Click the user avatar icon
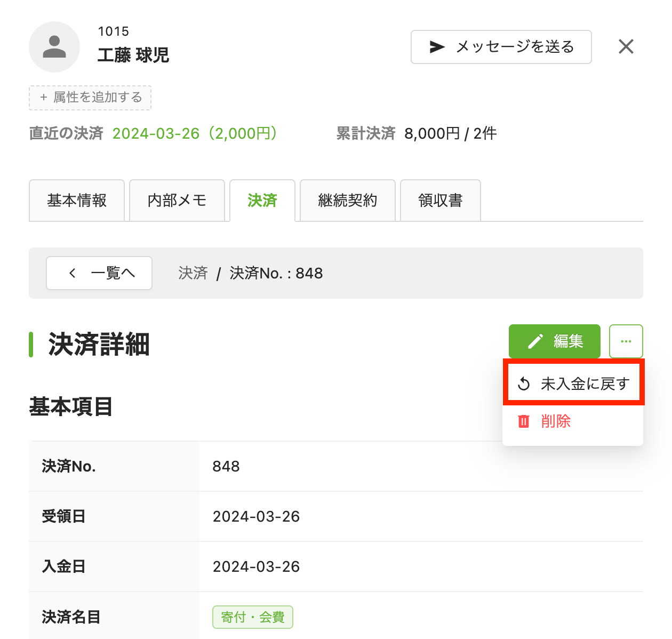Screen dimensions: 672x639 tap(54, 47)
